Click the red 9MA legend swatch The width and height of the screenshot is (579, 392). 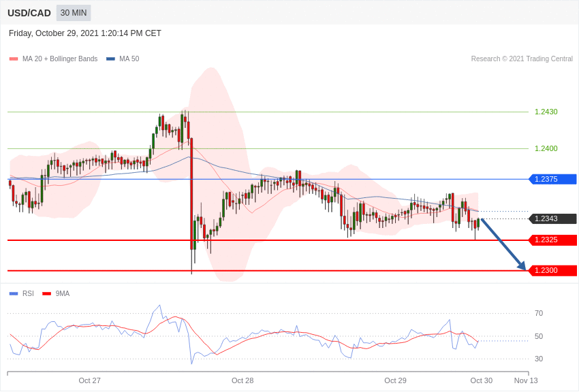[x=47, y=293]
